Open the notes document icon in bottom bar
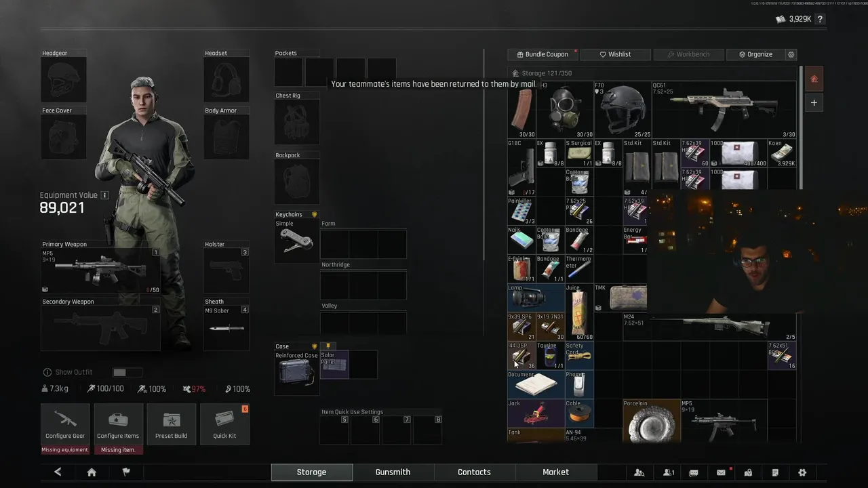The image size is (868, 488). tap(775, 472)
